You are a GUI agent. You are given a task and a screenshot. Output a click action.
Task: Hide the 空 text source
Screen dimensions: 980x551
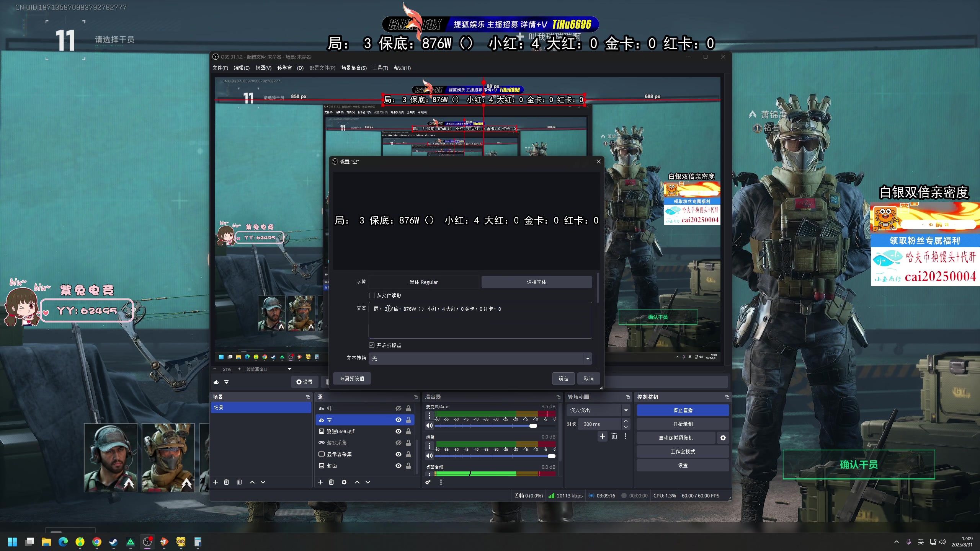point(399,420)
